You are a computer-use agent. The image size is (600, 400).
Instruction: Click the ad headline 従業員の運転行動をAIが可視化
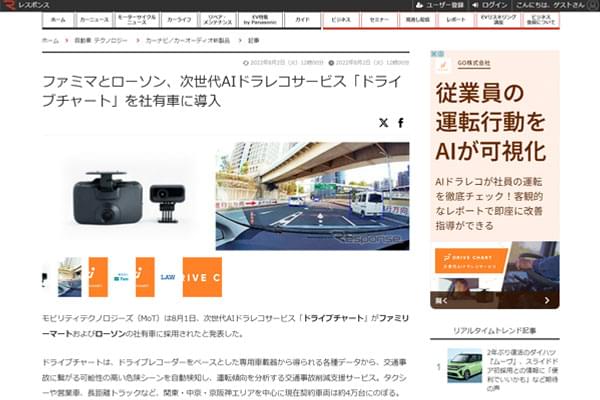(x=491, y=122)
